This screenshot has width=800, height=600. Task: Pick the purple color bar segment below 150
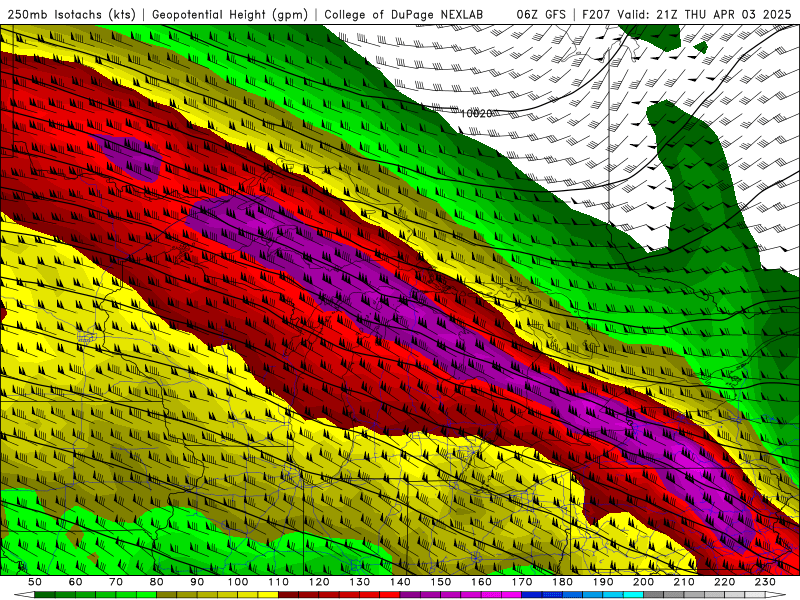[x=451, y=595]
